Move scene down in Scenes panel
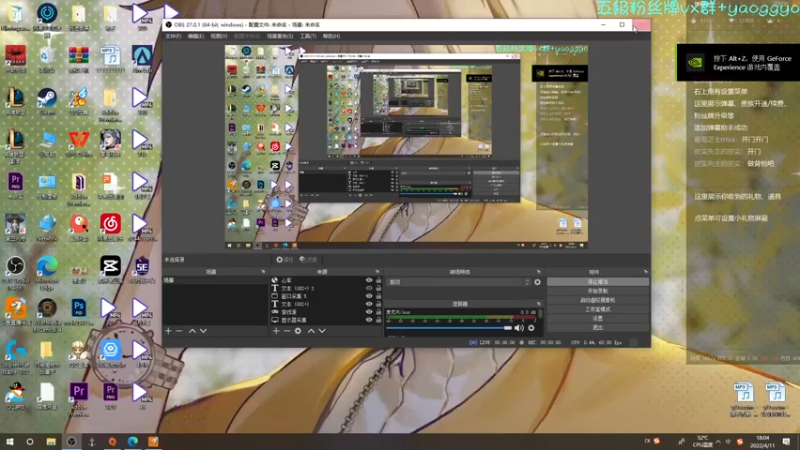The image size is (800, 450). pos(204,331)
